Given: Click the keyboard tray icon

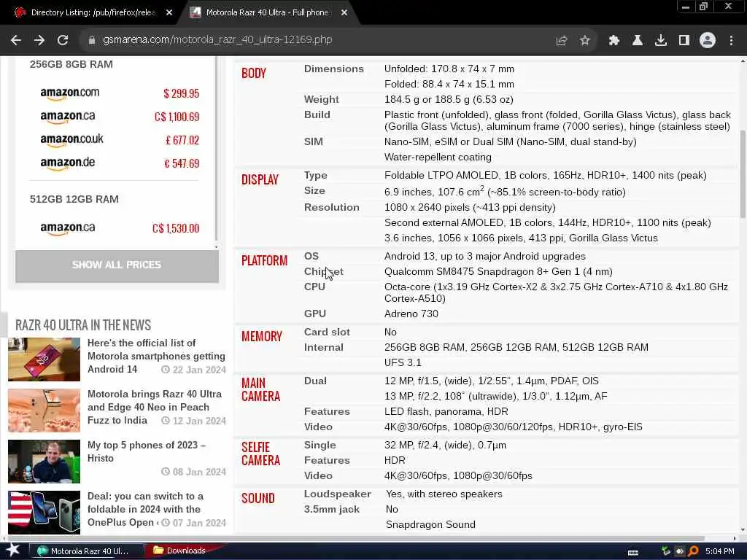Looking at the screenshot, I should tap(633, 552).
